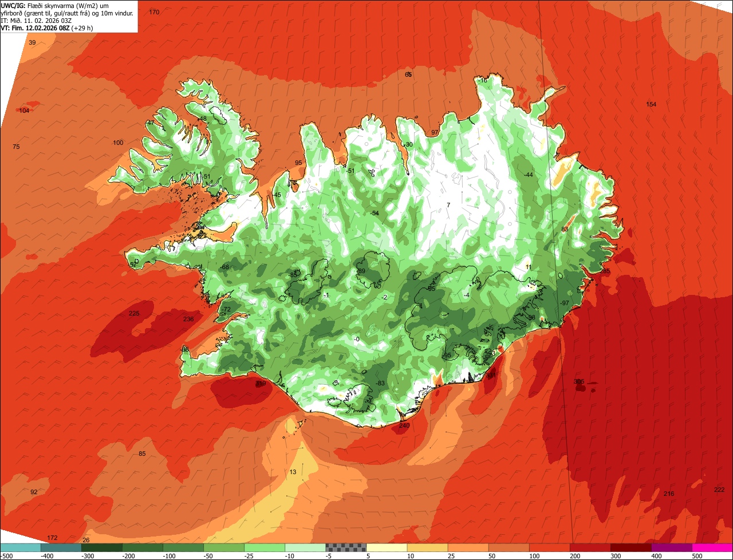Image resolution: width=733 pixels, height=560 pixels.
Task: Click the map value '222'
Action: tap(720, 490)
